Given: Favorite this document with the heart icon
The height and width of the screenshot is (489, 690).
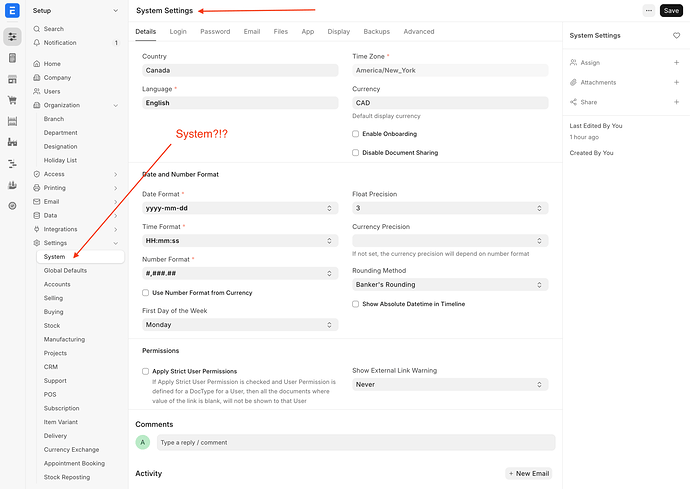Looking at the screenshot, I should (x=676, y=36).
